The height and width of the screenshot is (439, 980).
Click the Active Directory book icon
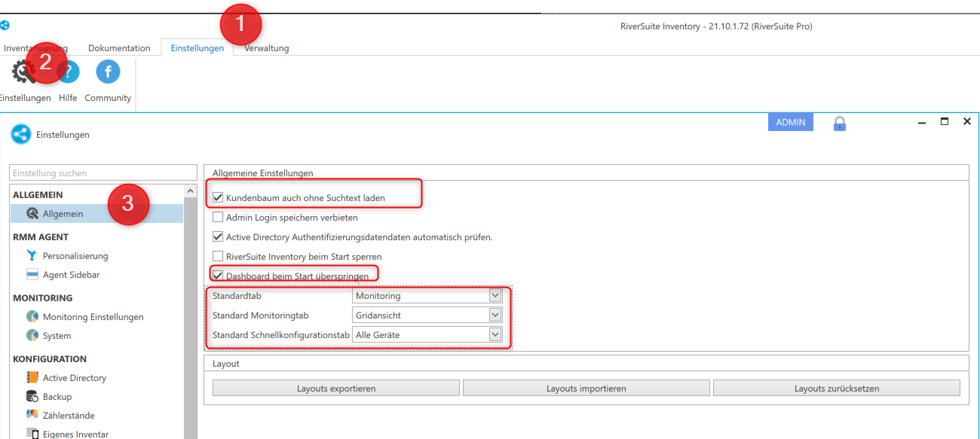click(x=32, y=378)
